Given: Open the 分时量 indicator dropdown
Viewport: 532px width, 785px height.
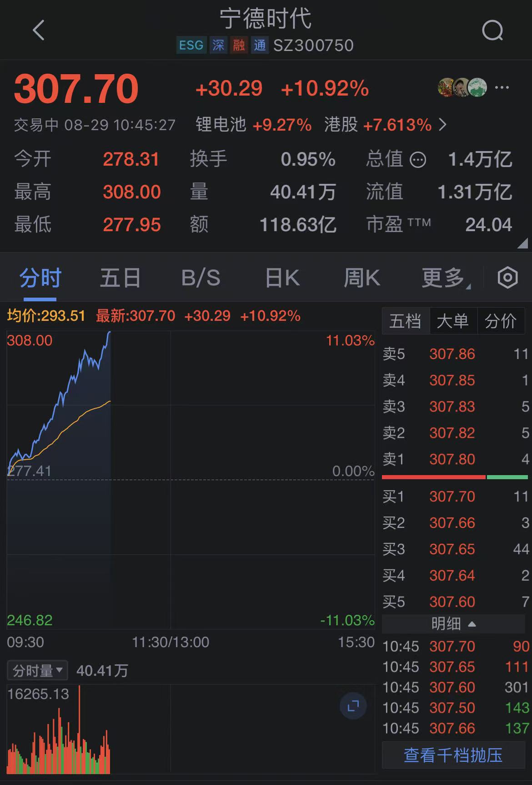Looking at the screenshot, I should pos(37,670).
